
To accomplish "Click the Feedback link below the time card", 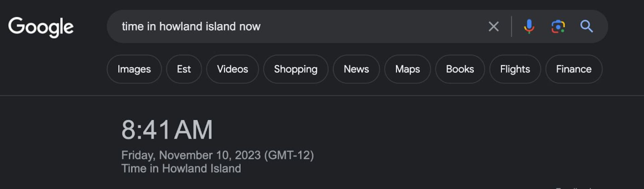I will tap(573, 188).
